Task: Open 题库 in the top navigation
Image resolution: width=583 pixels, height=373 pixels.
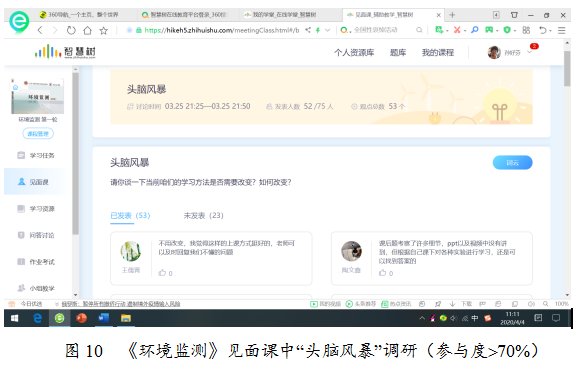Action: (x=398, y=53)
